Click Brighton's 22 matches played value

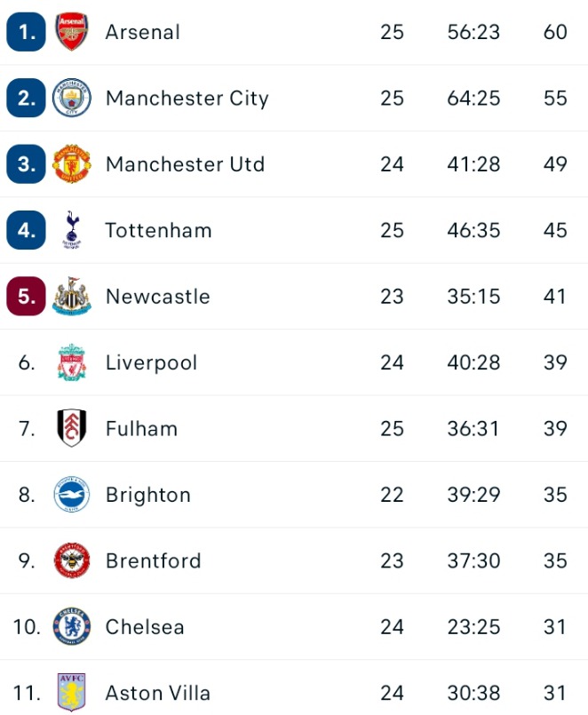(x=392, y=495)
